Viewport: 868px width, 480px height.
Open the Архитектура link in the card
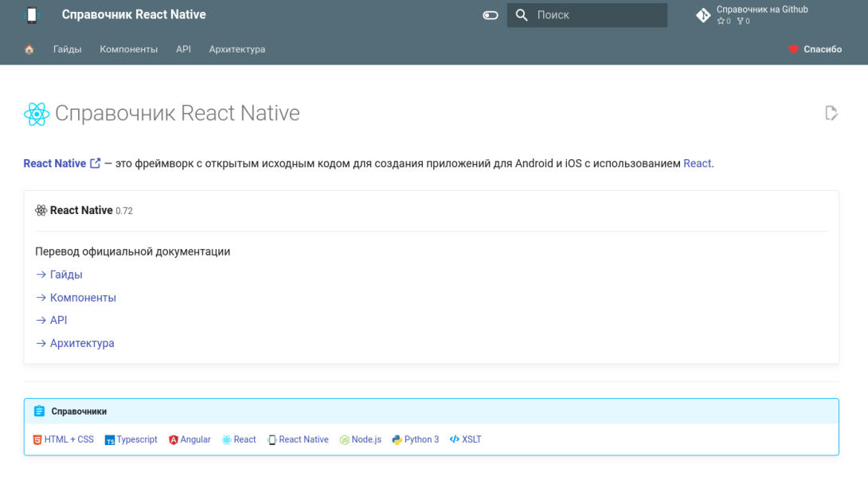[82, 343]
